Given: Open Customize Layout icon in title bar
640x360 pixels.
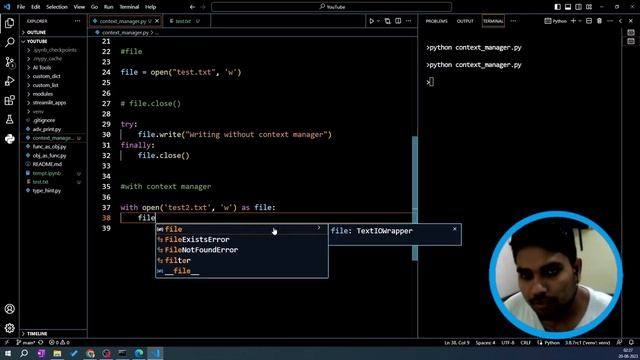Looking at the screenshot, I should (x=589, y=7).
